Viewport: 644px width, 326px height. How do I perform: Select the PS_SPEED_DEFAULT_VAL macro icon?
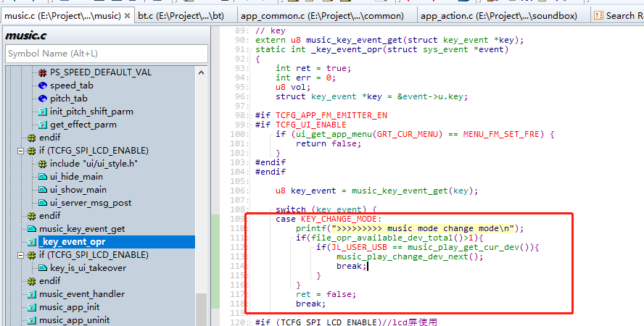(x=42, y=72)
